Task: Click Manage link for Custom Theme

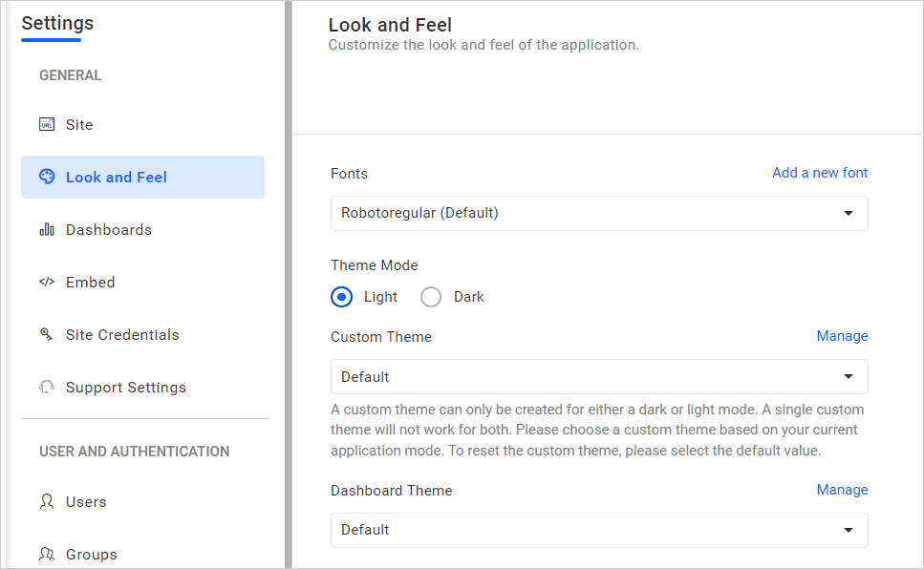Action: tap(842, 336)
